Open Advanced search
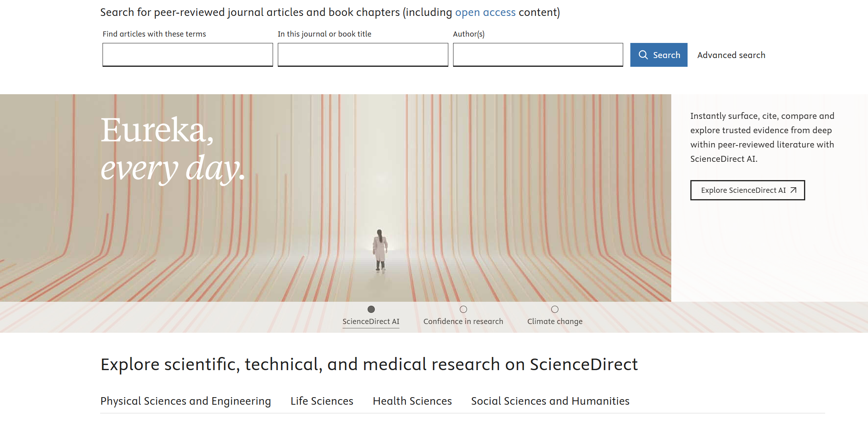Image resolution: width=868 pixels, height=421 pixels. [x=731, y=55]
